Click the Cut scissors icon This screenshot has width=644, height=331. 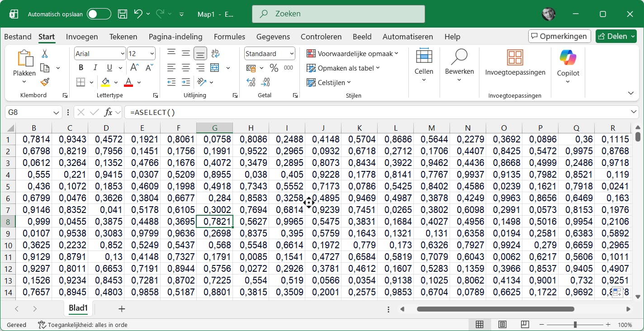coord(45,54)
